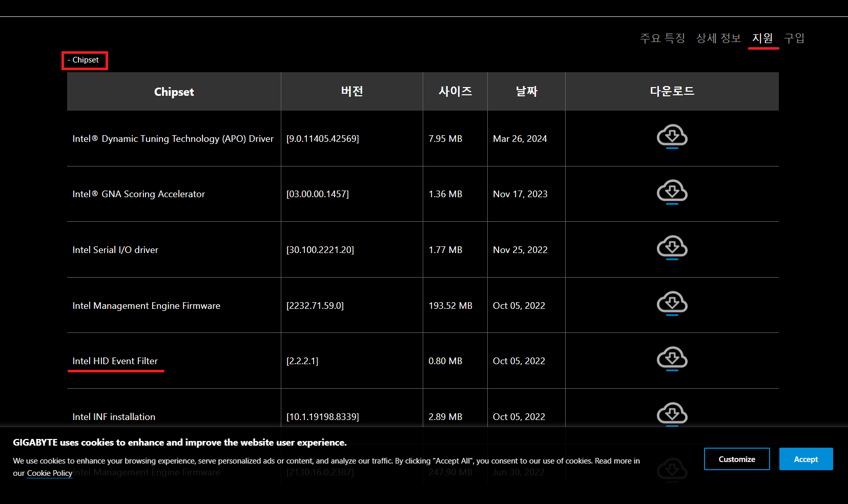Download the Intel Serial I/O driver
Image resolution: width=848 pixels, height=504 pixels.
tap(672, 247)
